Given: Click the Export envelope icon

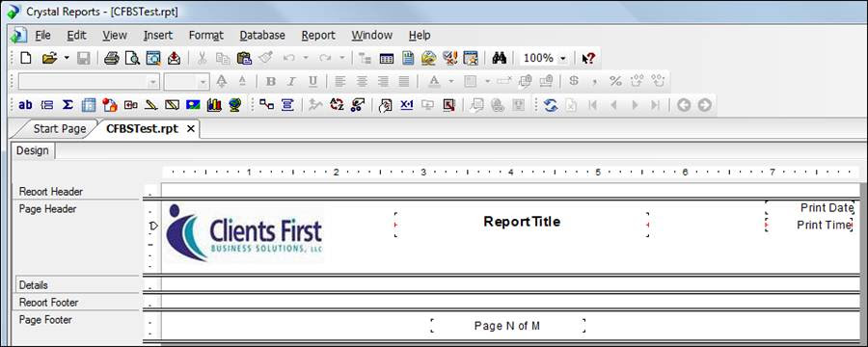Looking at the screenshot, I should [x=174, y=58].
